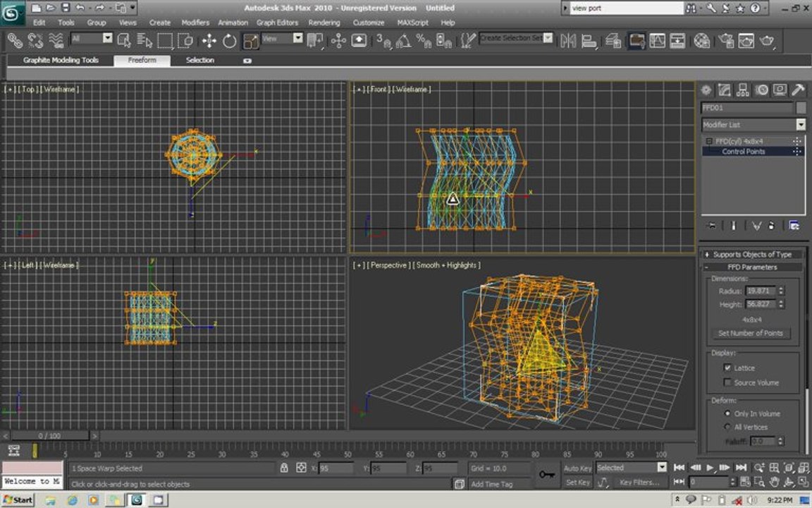Switch to the Utilities command panel
The width and height of the screenshot is (812, 508).
pyautogui.click(x=798, y=90)
